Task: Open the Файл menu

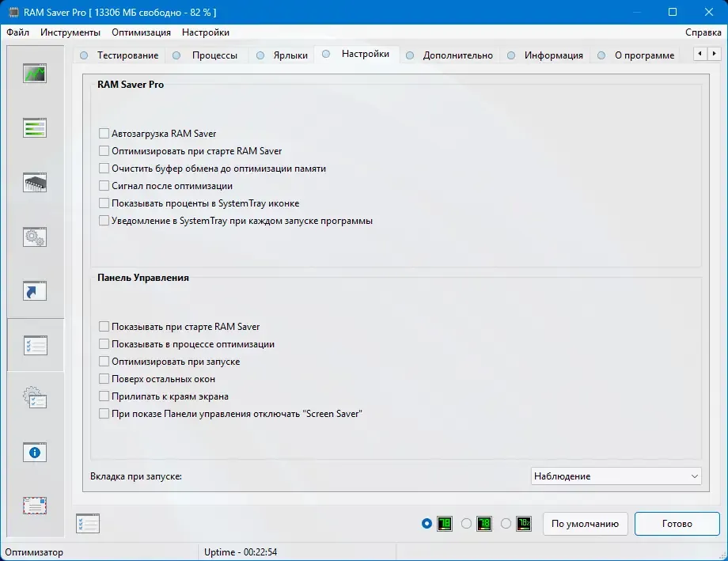Action: click(x=17, y=32)
